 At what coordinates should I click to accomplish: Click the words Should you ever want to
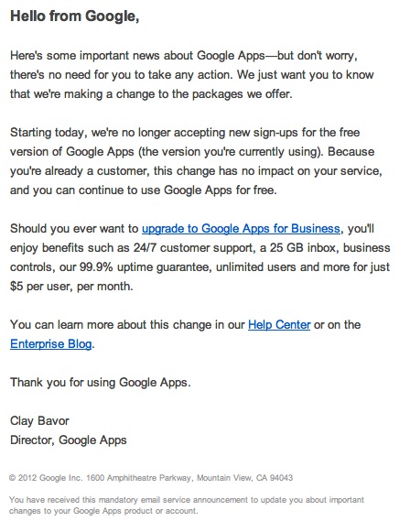[74, 229]
